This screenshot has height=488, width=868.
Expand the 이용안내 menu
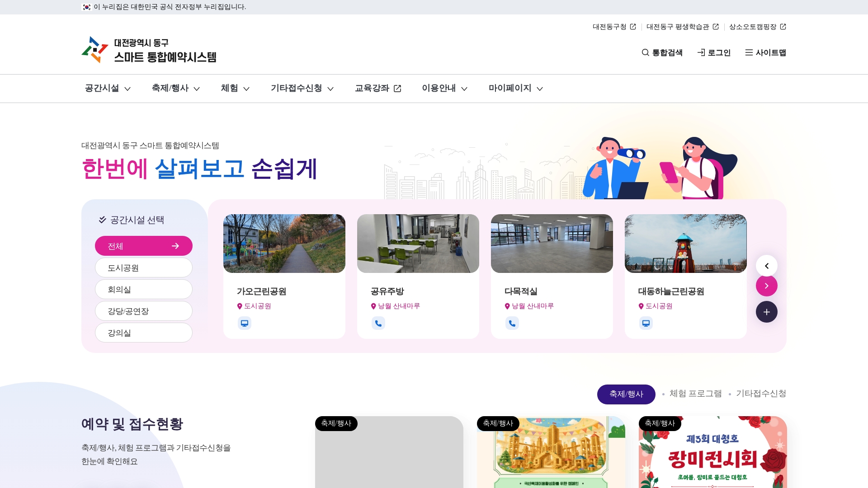(x=444, y=88)
